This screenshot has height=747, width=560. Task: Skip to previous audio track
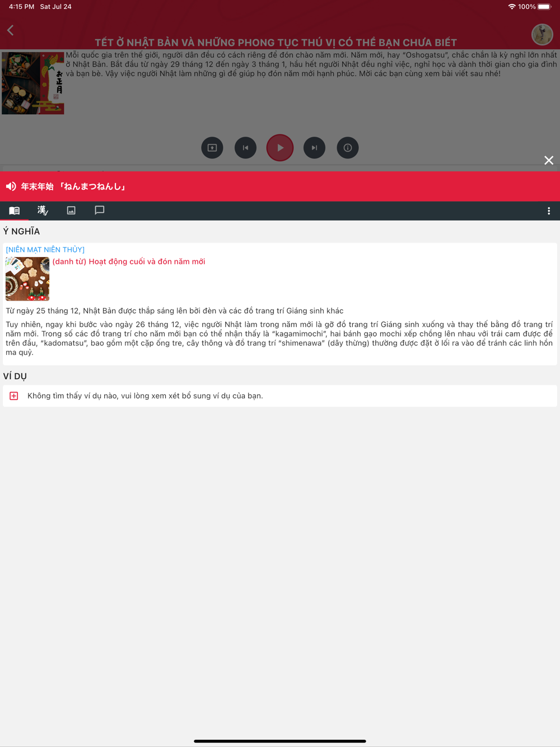click(x=245, y=148)
